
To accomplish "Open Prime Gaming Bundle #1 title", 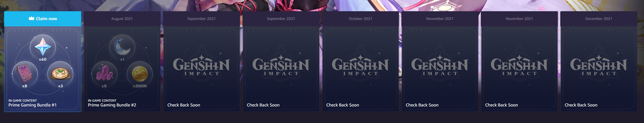I will (x=33, y=105).
